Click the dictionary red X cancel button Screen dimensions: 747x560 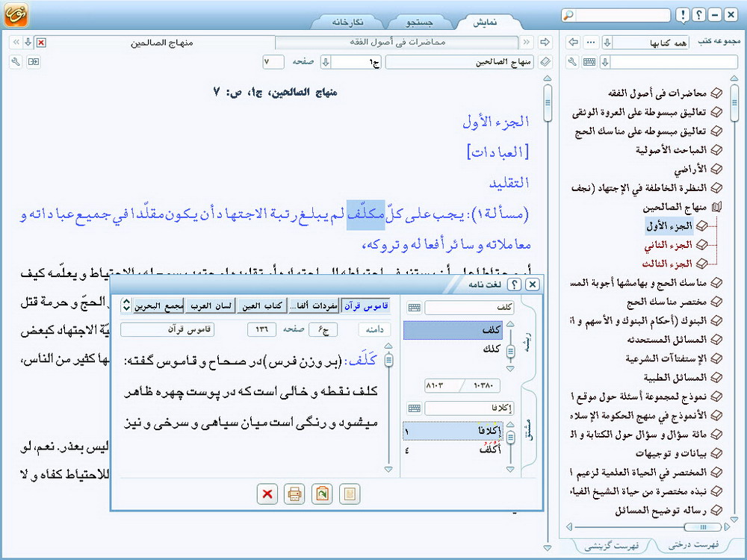tap(267, 494)
